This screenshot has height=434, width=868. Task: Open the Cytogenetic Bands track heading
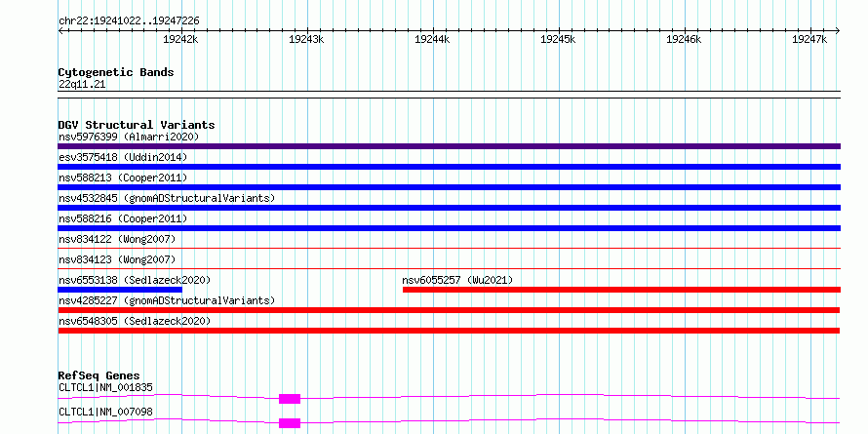click(116, 72)
